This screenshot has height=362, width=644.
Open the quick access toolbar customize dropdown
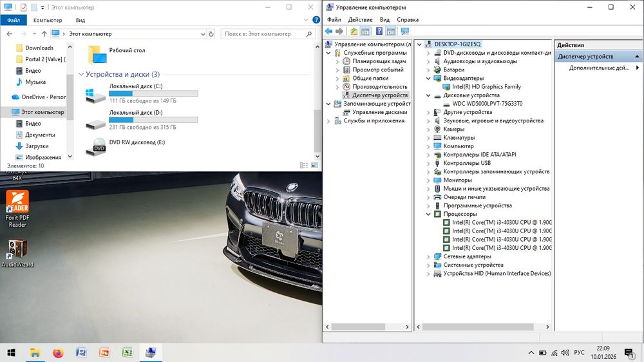(x=43, y=7)
